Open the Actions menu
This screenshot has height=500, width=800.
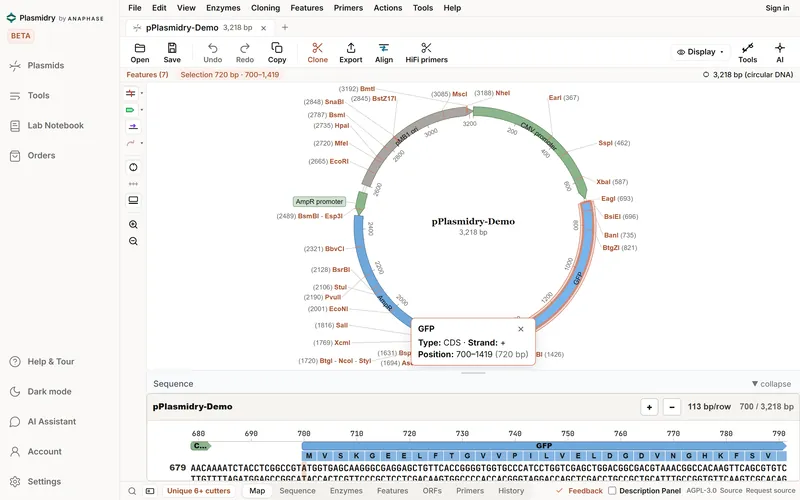pos(388,8)
